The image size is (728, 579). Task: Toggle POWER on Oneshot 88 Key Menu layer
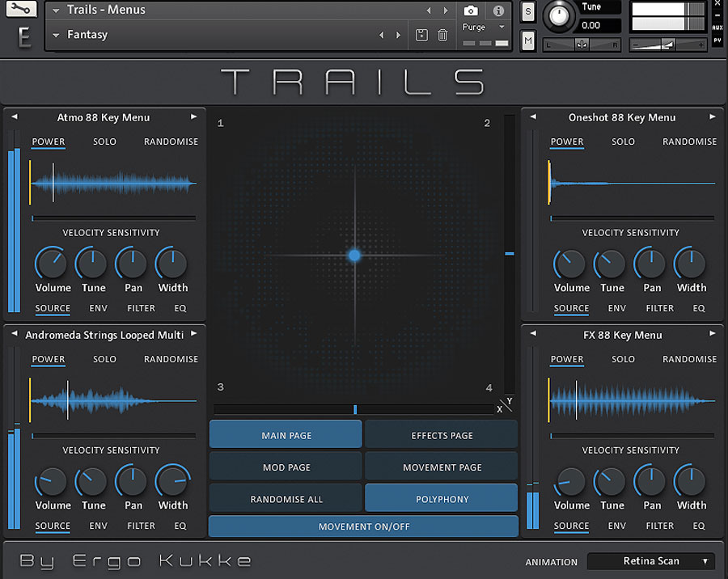567,142
